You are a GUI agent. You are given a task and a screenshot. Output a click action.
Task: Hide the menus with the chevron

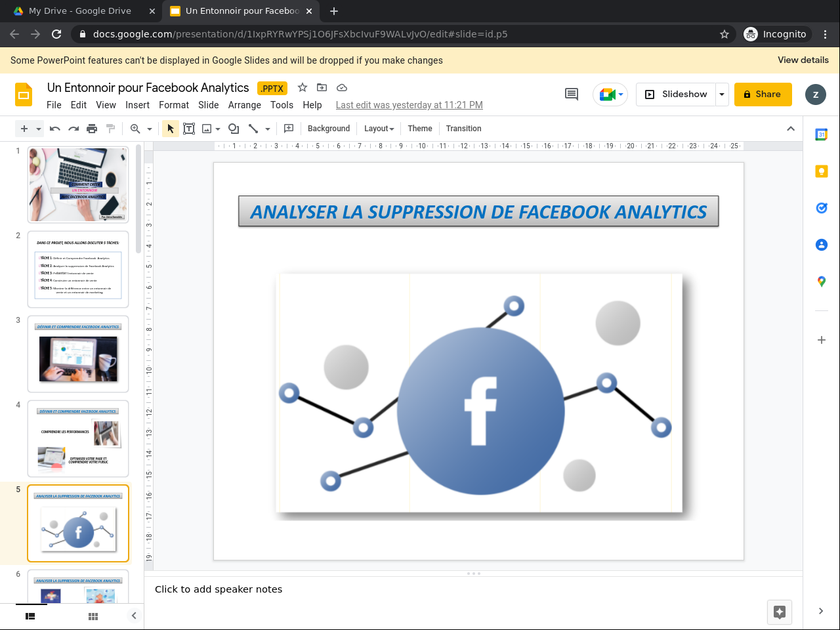click(x=791, y=129)
